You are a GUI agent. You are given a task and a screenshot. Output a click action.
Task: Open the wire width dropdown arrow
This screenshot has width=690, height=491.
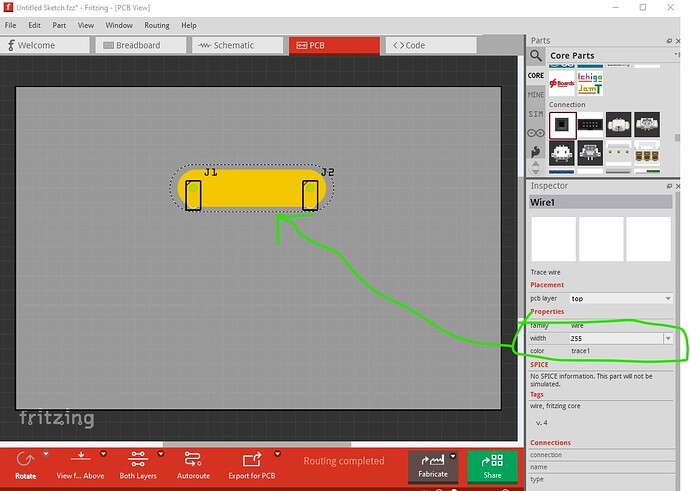point(668,338)
